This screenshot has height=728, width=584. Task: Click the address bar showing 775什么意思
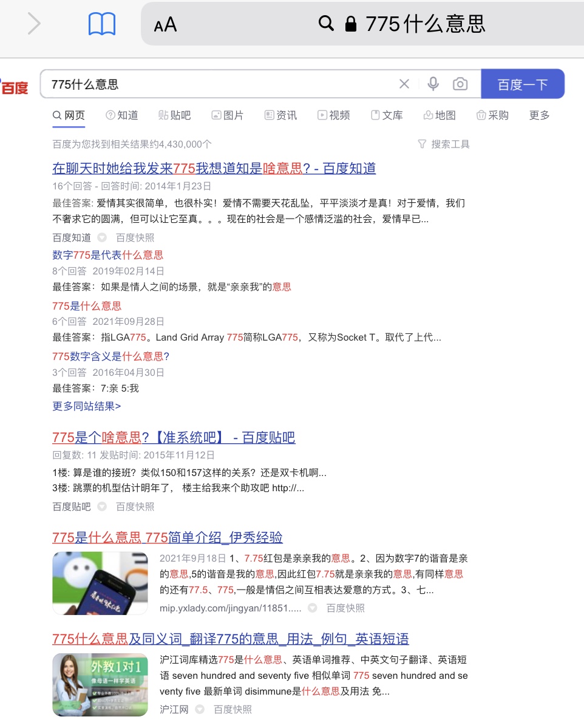[362, 24]
